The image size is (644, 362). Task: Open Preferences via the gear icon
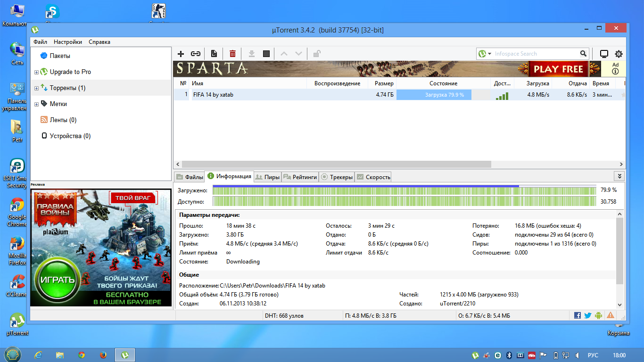[x=619, y=54]
